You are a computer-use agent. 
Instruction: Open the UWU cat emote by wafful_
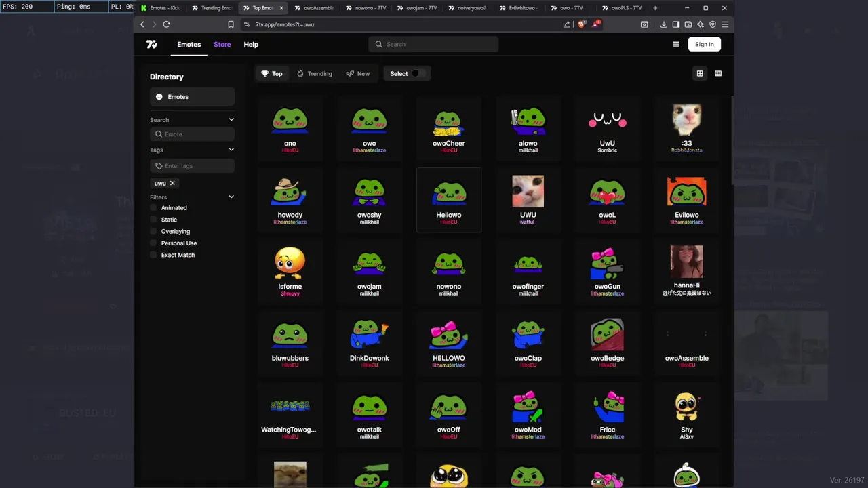click(528, 200)
